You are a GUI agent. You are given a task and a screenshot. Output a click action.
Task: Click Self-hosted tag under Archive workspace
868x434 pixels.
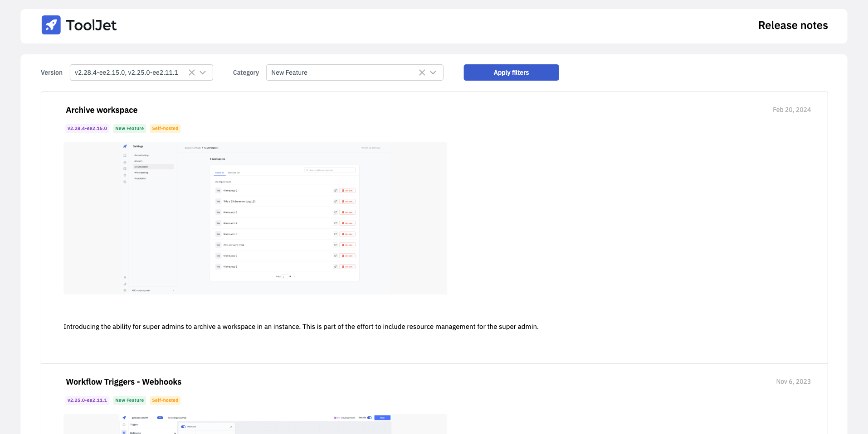(165, 129)
